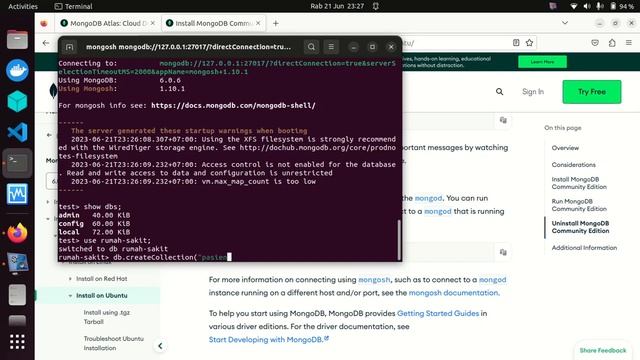This screenshot has height=360, width=640.
Task: Click the Learn More banner button
Action: tap(542, 62)
